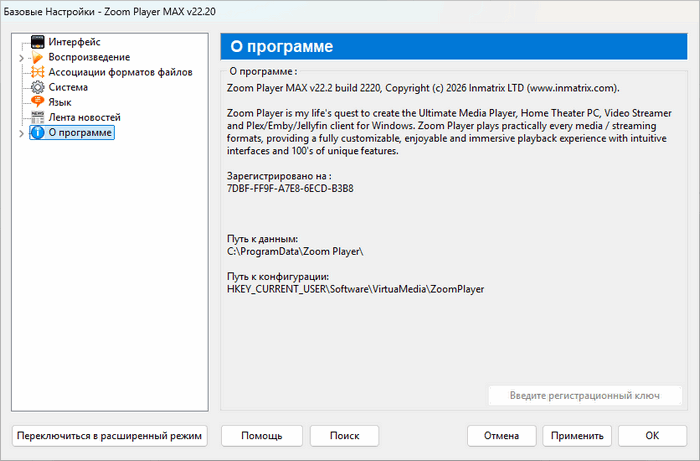
Task: Expand the О программе tree node
Action: (x=21, y=133)
